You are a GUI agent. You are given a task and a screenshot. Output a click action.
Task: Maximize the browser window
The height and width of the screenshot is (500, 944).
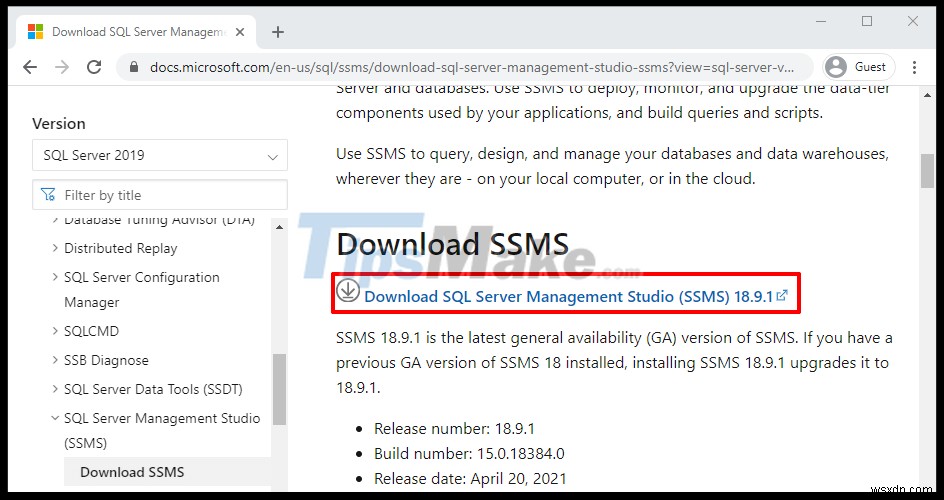(867, 22)
